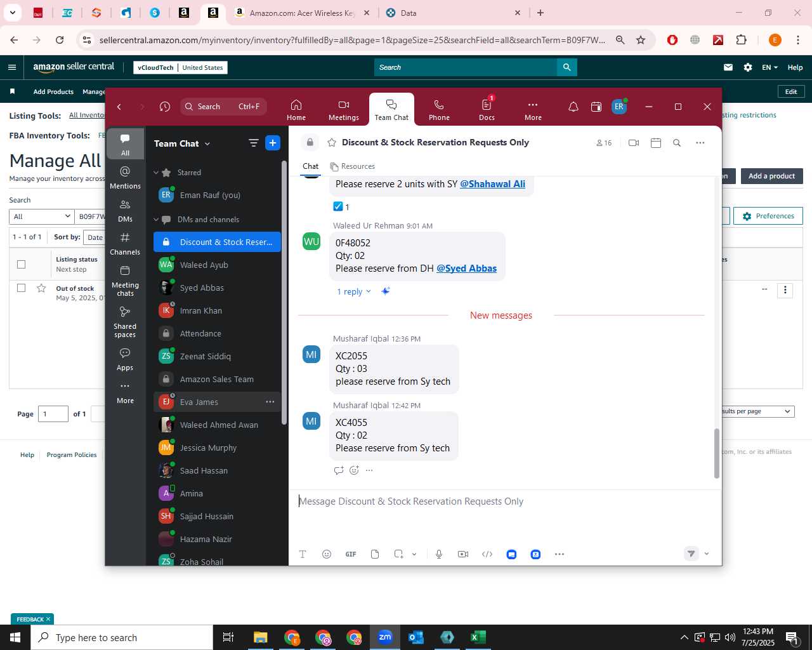The image size is (812, 650).
Task: Tick the Out of stock row checkbox
Action: (21, 288)
